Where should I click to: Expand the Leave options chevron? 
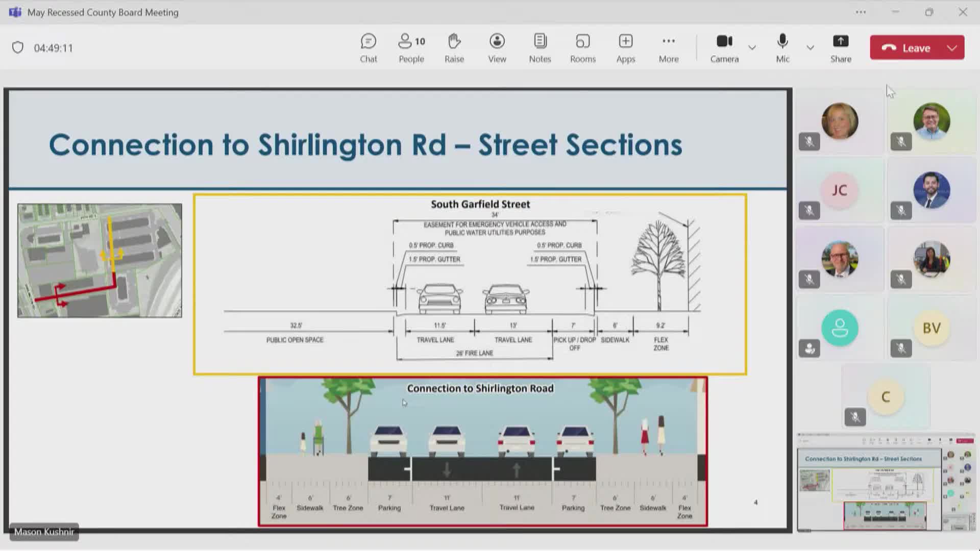point(952,48)
